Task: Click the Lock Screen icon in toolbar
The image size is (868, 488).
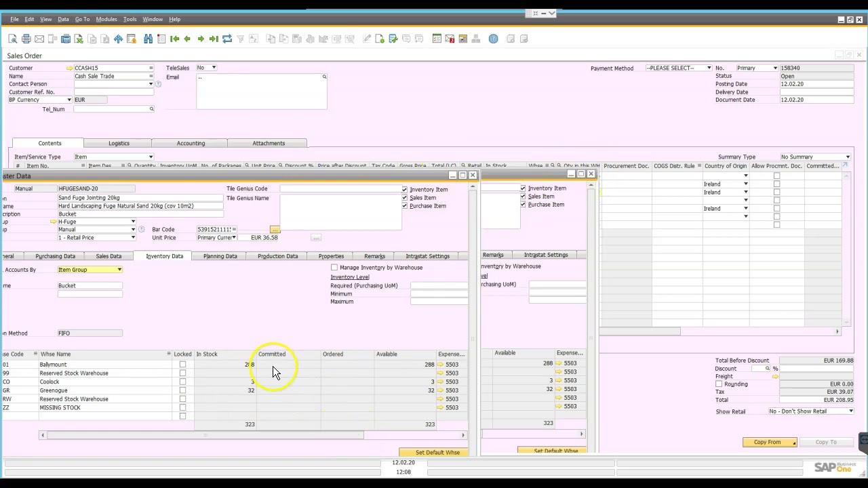Action: point(132,39)
